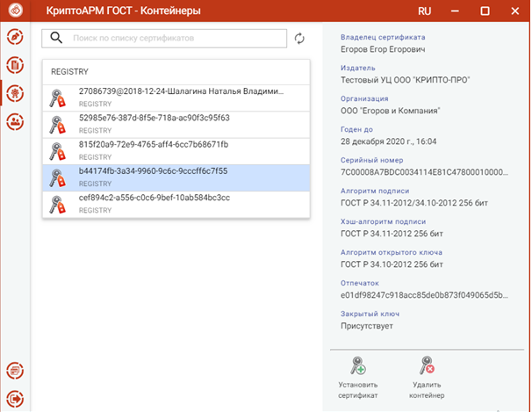Open the documents section icon in sidebar
Screen dimensions: 532x412
(15, 65)
